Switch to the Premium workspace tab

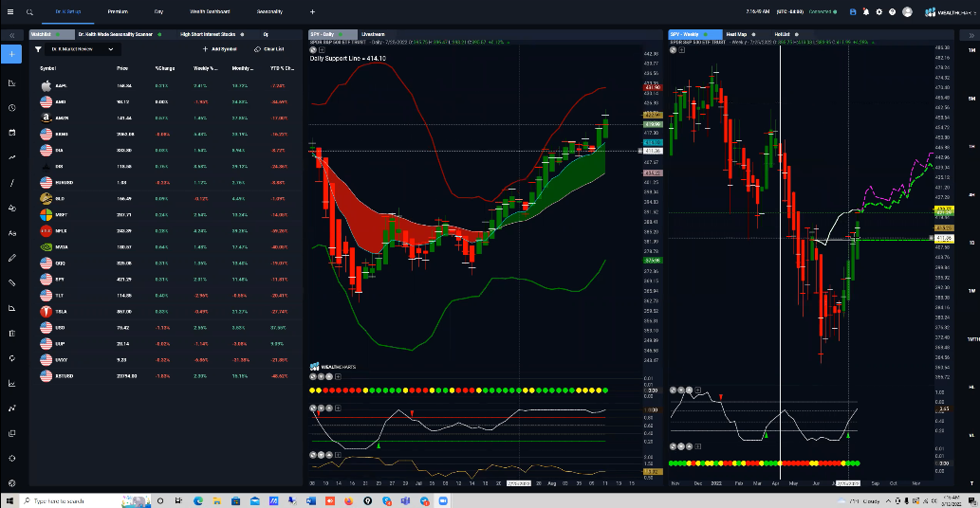point(118,12)
